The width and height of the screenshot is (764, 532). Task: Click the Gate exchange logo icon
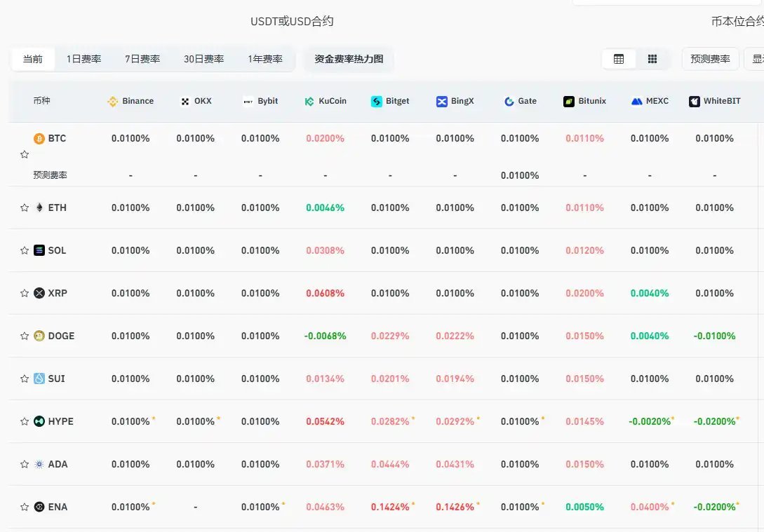(x=509, y=101)
